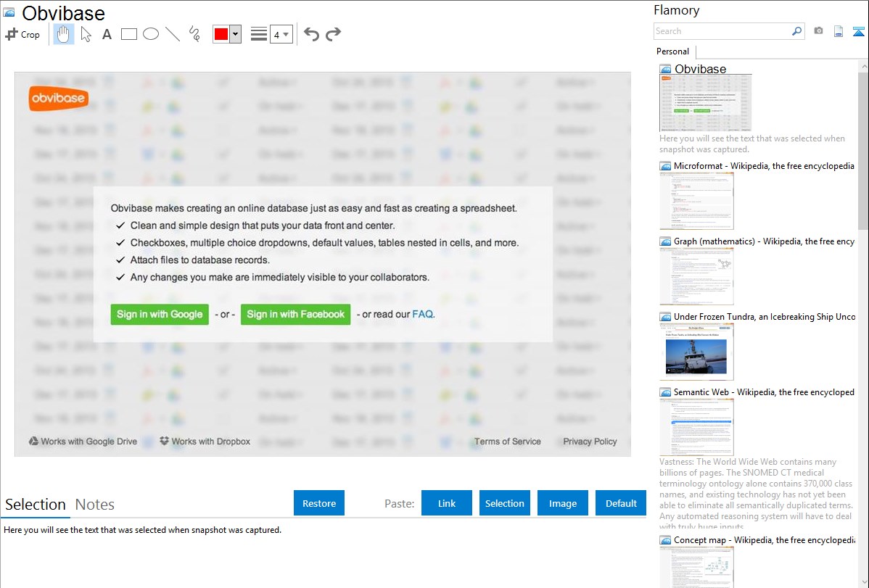Screen dimensions: 869x588
Task: Click the line thickness icon
Action: 258,34
